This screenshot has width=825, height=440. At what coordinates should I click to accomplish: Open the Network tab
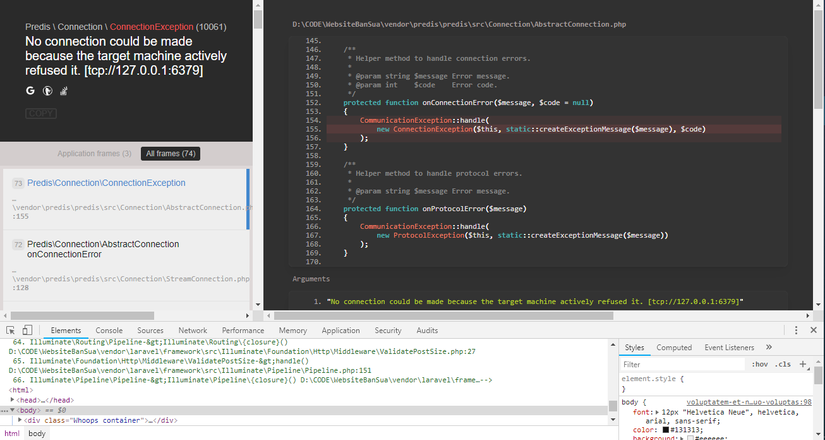pyautogui.click(x=192, y=330)
